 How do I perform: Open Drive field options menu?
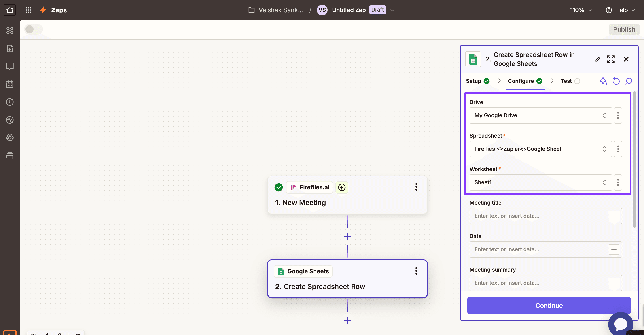[x=618, y=115]
